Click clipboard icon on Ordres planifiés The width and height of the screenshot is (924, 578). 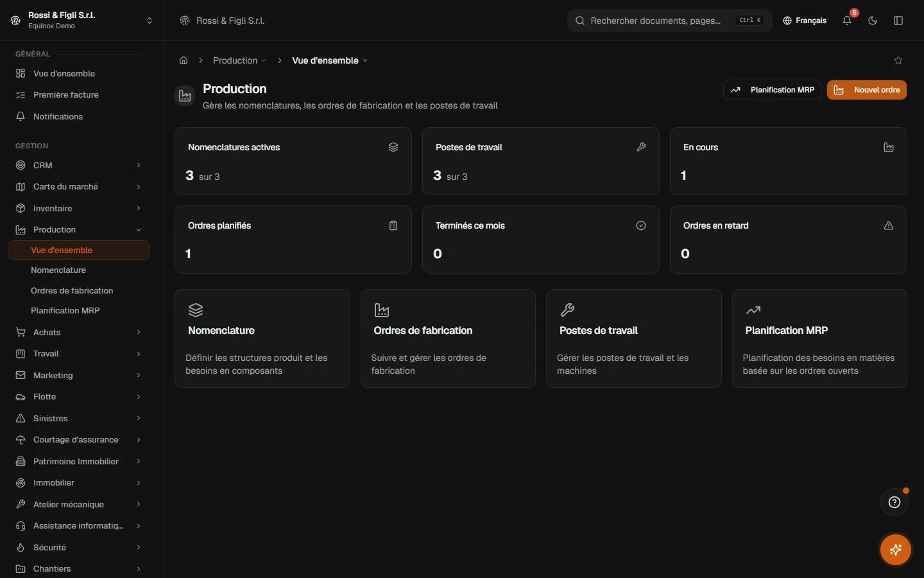click(x=393, y=225)
